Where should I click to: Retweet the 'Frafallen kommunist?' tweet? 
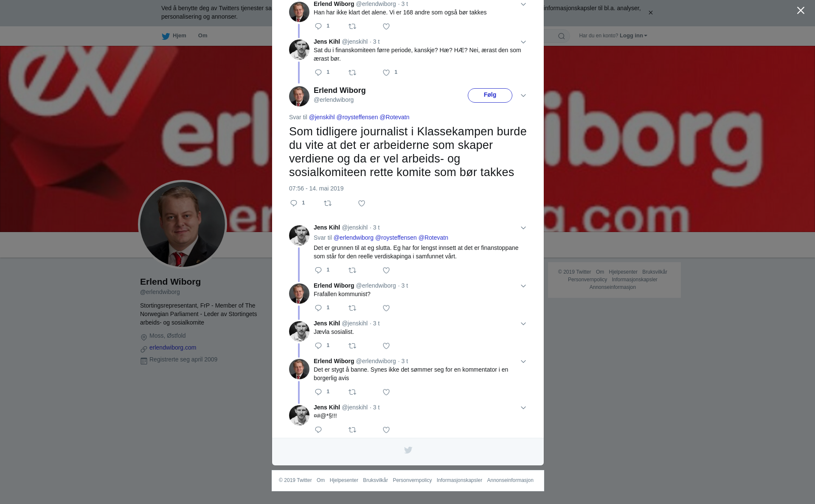click(x=352, y=308)
